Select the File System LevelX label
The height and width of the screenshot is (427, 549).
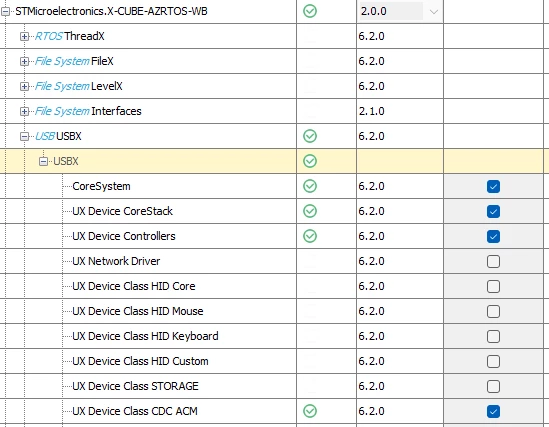pyautogui.click(x=78, y=86)
